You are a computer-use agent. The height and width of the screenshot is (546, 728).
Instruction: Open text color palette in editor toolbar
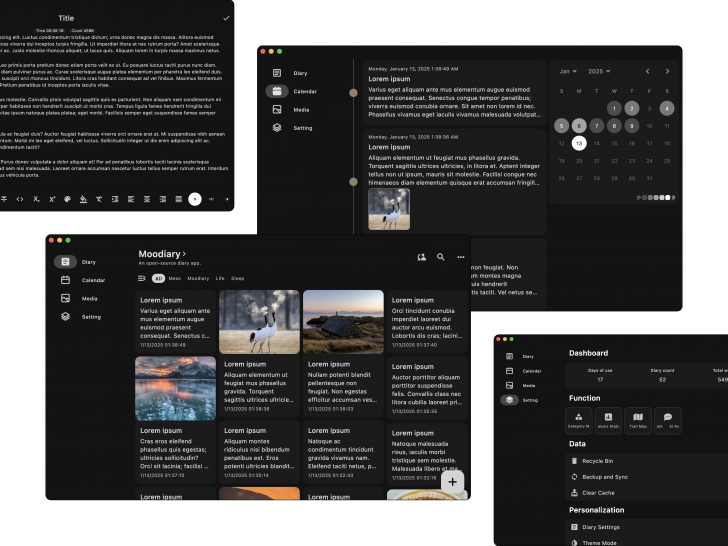tap(67, 199)
